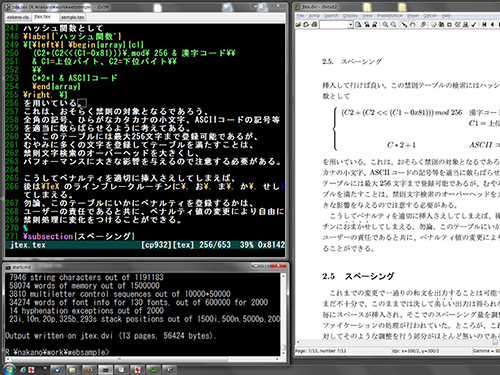Click line 248 \label in GVIM editor
Image resolution: width=500 pixels, height=375 pixels.
click(x=72, y=36)
